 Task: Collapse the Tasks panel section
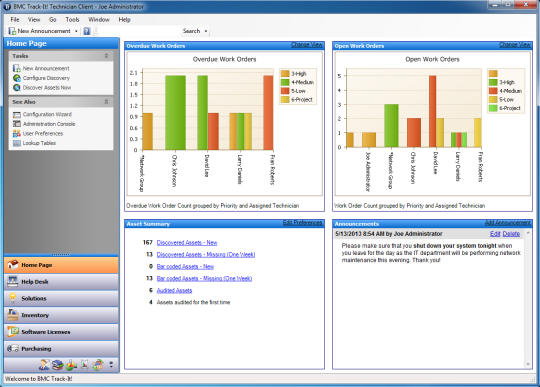click(x=106, y=56)
